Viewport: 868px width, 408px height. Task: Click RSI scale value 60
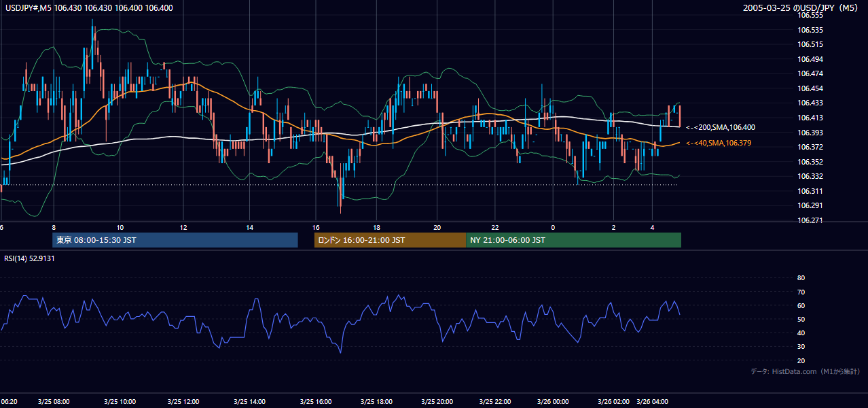click(x=801, y=305)
